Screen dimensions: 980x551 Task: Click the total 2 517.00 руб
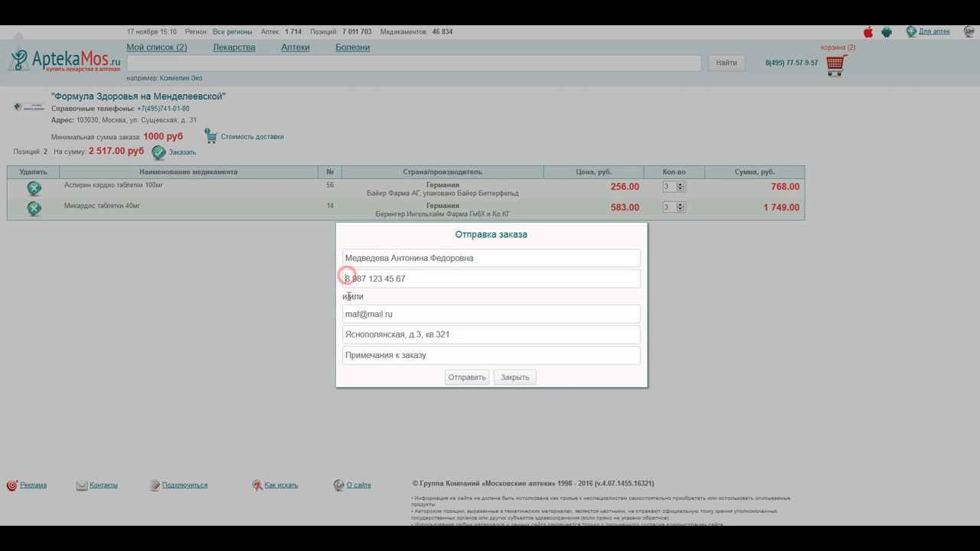click(116, 151)
